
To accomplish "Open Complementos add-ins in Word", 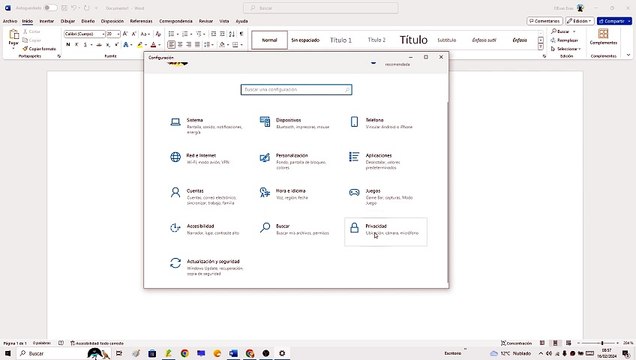I will 603,37.
